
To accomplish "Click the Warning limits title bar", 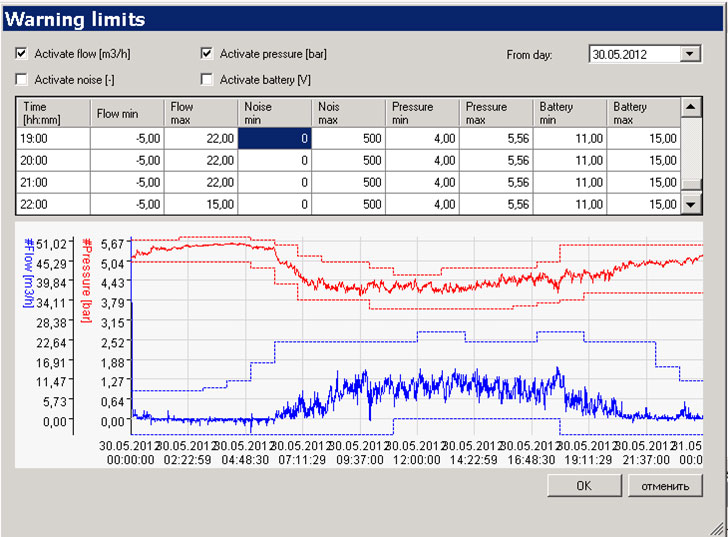I will [364, 19].
